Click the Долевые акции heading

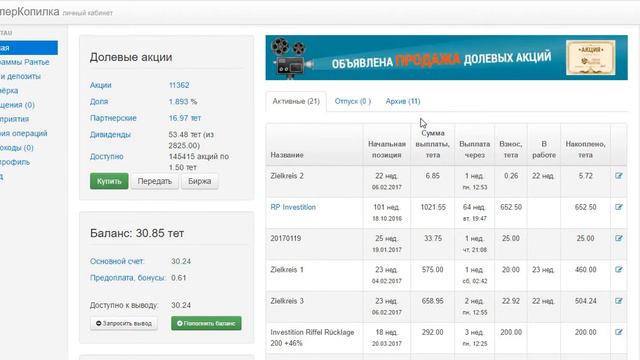[131, 57]
